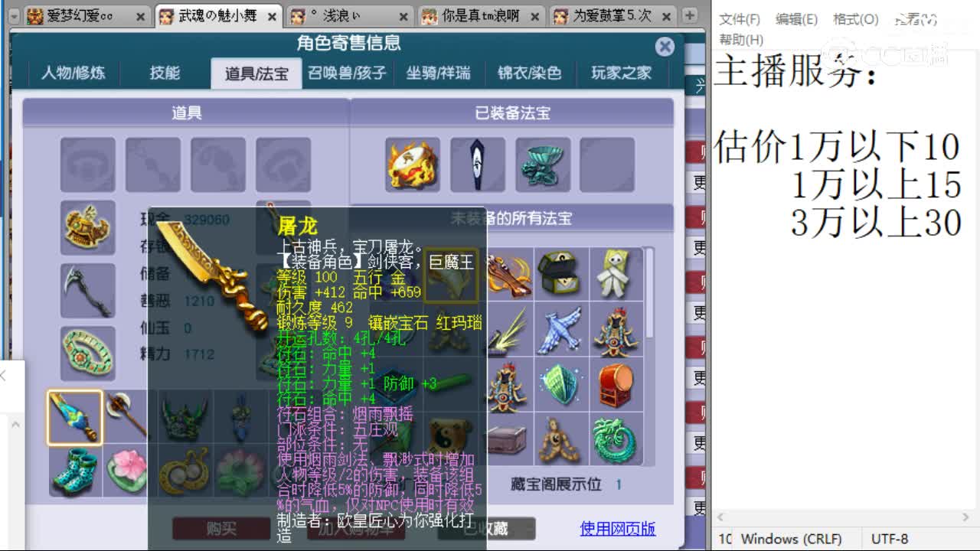The image size is (980, 551).
Task: Open the 使用网页版 link
Action: point(618,528)
